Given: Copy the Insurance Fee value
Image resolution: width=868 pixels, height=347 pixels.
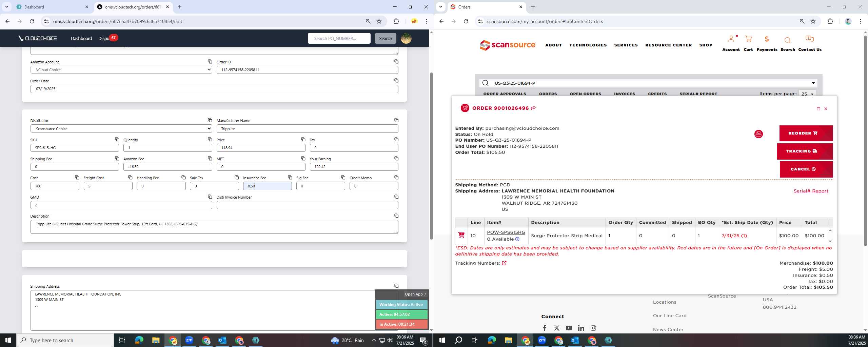Looking at the screenshot, I should click(x=290, y=178).
